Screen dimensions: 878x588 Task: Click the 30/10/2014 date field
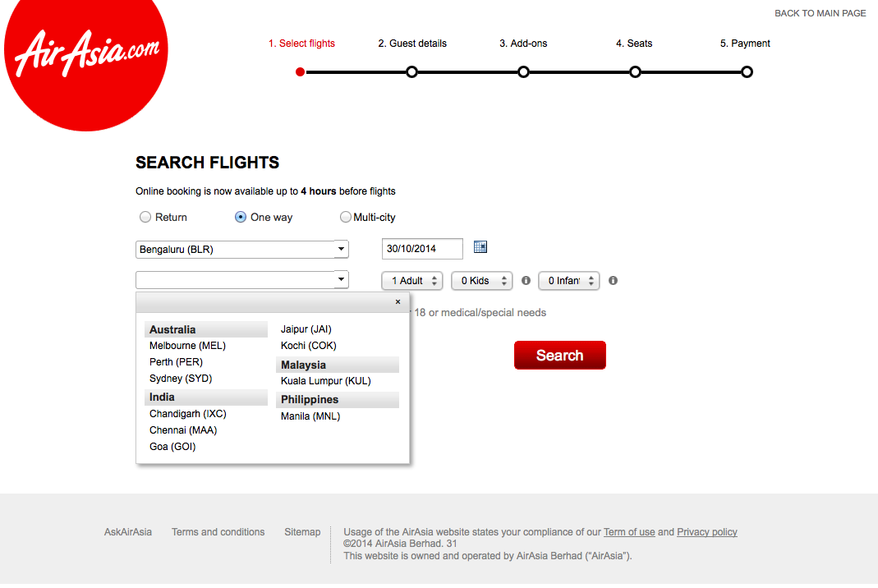(x=422, y=249)
